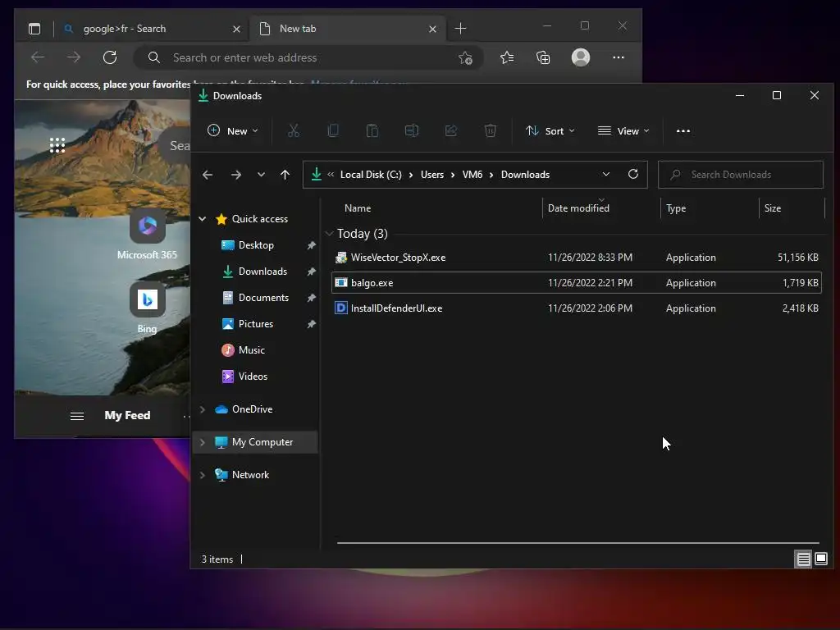Click the Rename icon in Explorer toolbar
The height and width of the screenshot is (630, 840).
(x=412, y=130)
